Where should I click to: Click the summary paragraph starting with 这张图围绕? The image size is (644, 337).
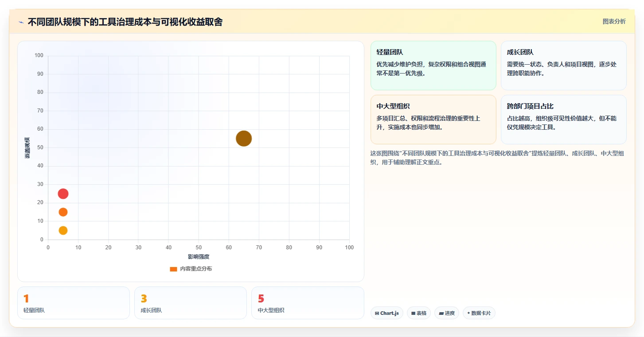click(498, 158)
